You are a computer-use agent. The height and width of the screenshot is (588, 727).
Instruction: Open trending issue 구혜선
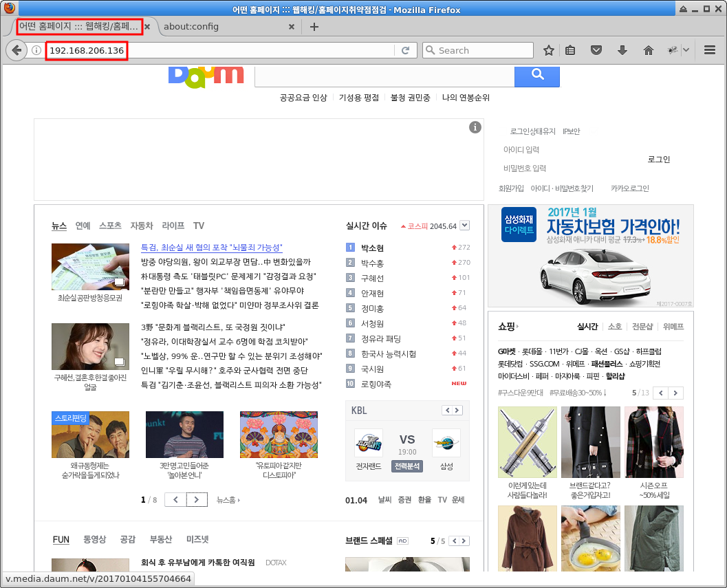[372, 279]
